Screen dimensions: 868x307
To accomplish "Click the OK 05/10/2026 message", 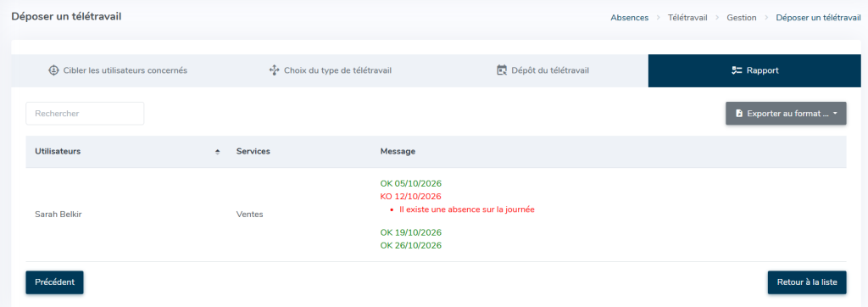I will (x=411, y=183).
